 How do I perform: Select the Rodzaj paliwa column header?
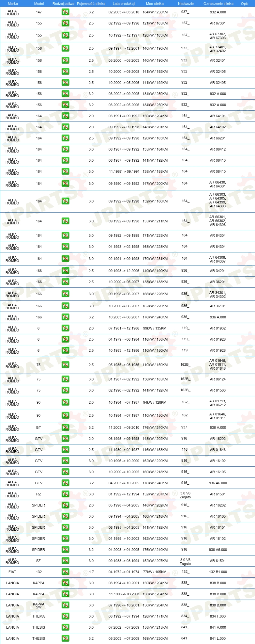[63, 4]
